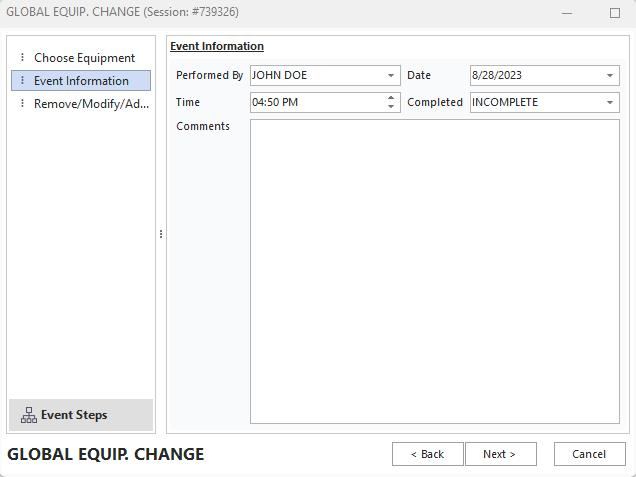Click the < Back button
636x477 pixels.
[x=428, y=454]
